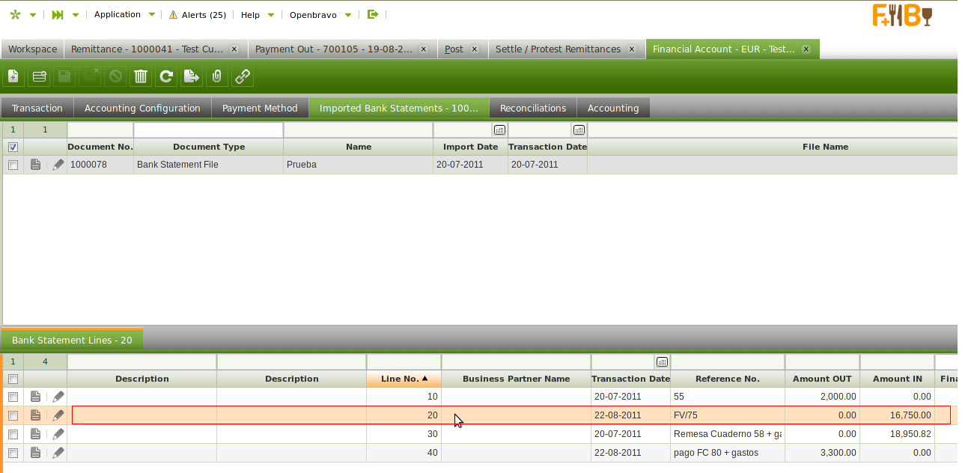Open Alerts (25) link
This screenshot has height=473, width=980.
pyautogui.click(x=197, y=15)
